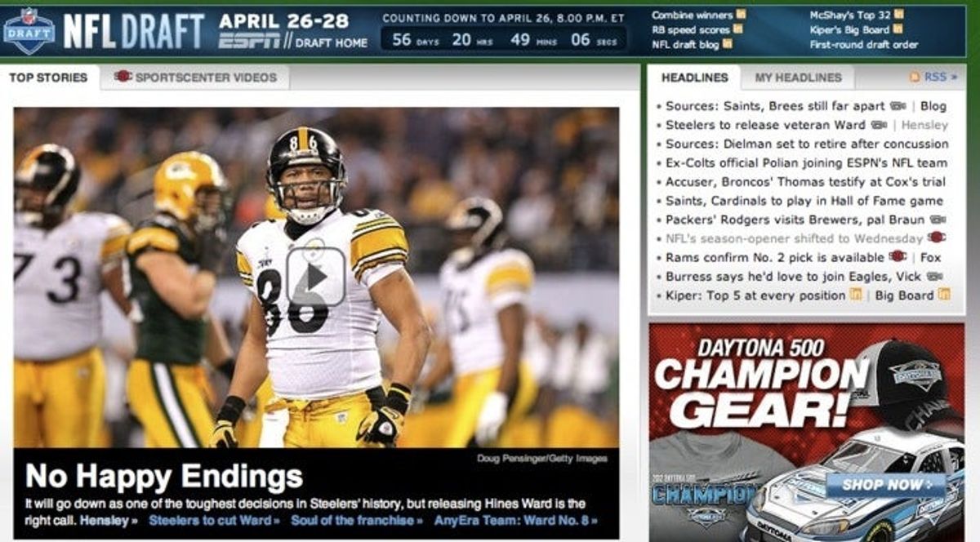Open the First-round draft order link
980x542 pixels.
tap(864, 45)
